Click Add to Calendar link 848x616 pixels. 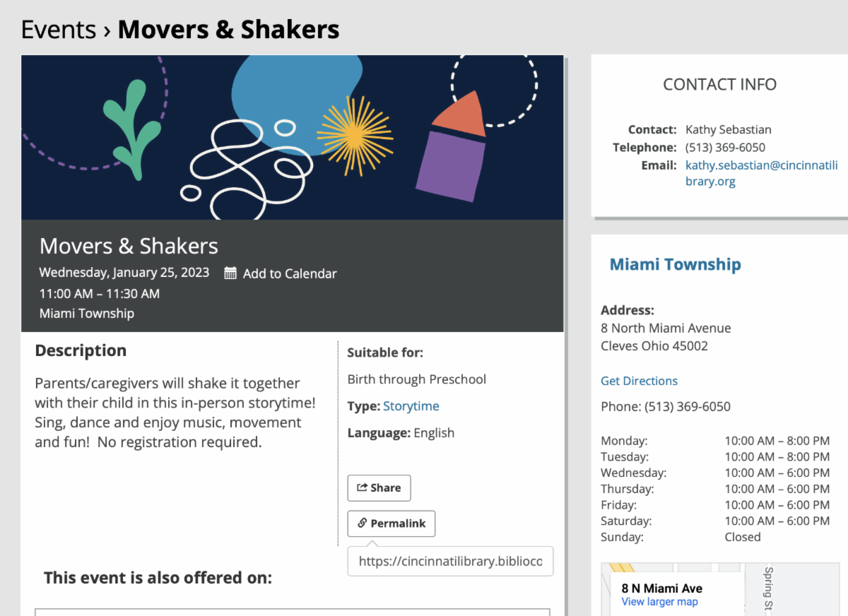[290, 273]
